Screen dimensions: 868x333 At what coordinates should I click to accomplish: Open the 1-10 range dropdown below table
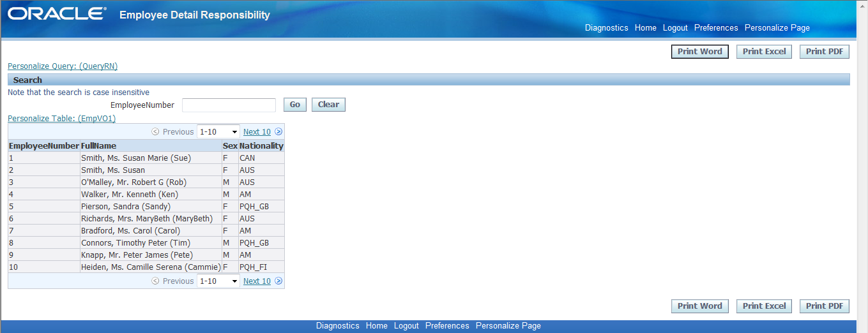coord(218,281)
